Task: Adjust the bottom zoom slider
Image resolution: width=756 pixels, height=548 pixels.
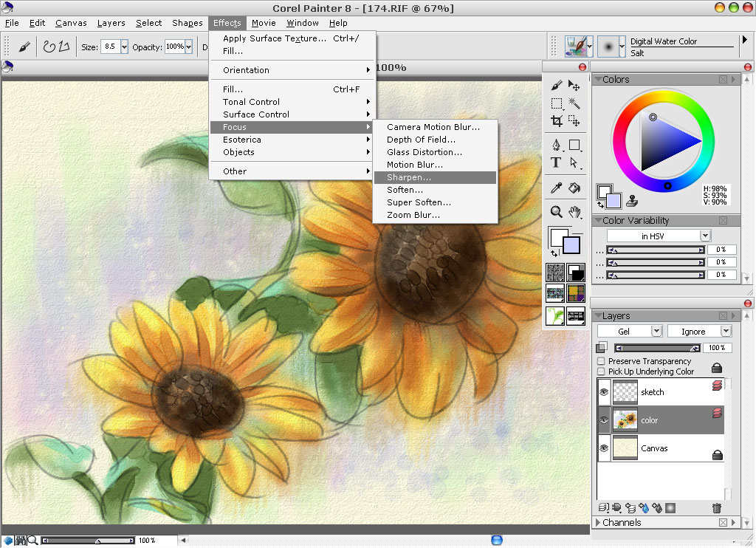Action: 88,541
